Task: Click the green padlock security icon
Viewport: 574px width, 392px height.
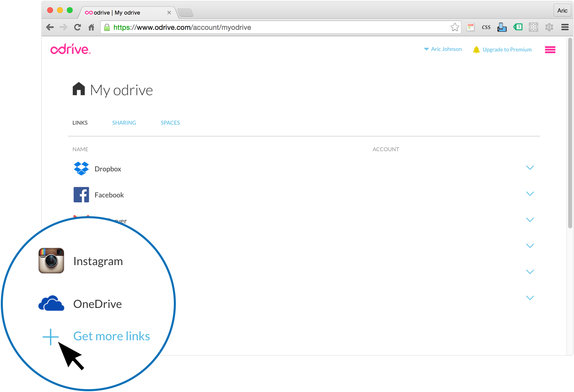Action: (107, 27)
